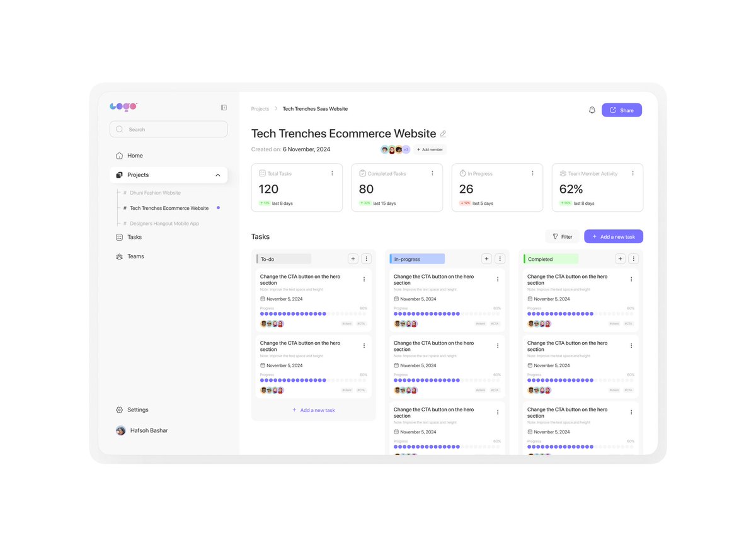Click the Settings gear icon
This screenshot has width=756, height=545.
[119, 410]
